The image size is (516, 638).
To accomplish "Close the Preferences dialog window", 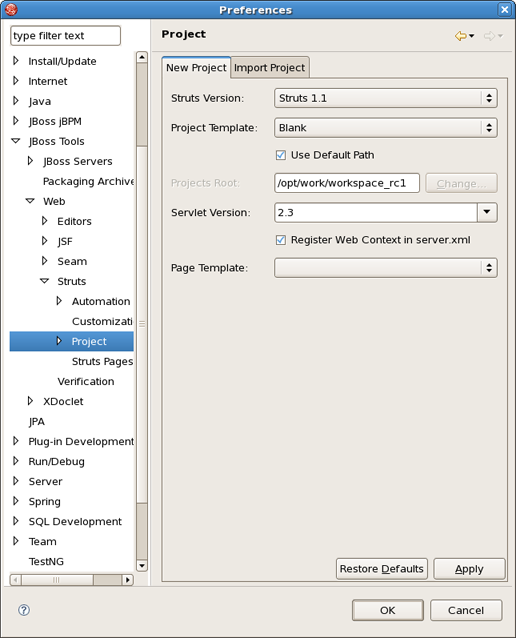I will [x=505, y=9].
